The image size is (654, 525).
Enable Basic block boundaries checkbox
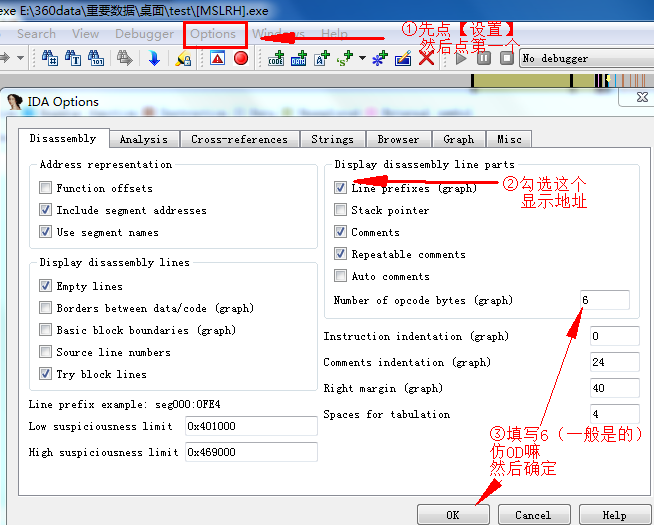(45, 330)
